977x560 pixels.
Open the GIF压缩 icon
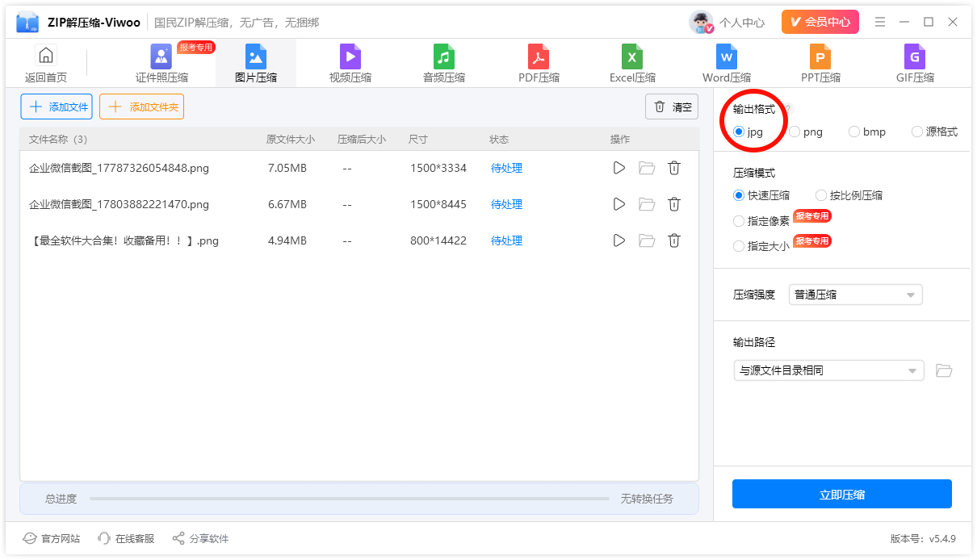(x=915, y=57)
